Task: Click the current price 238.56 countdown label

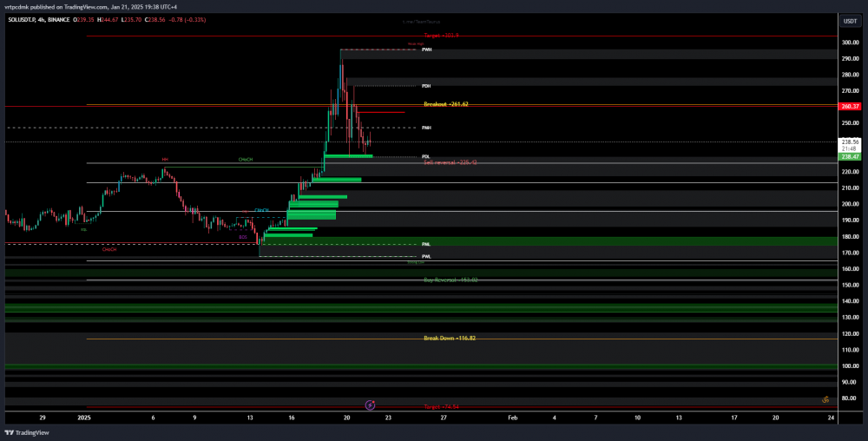Action: pyautogui.click(x=850, y=145)
